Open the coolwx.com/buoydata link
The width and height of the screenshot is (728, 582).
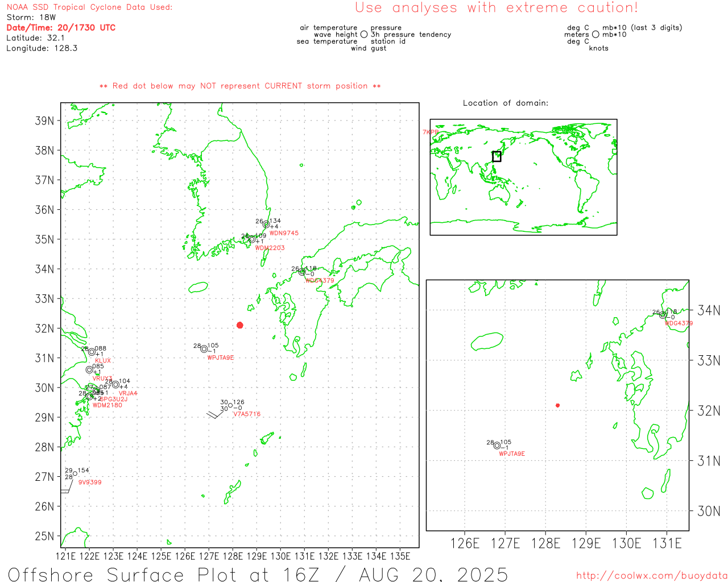click(652, 576)
